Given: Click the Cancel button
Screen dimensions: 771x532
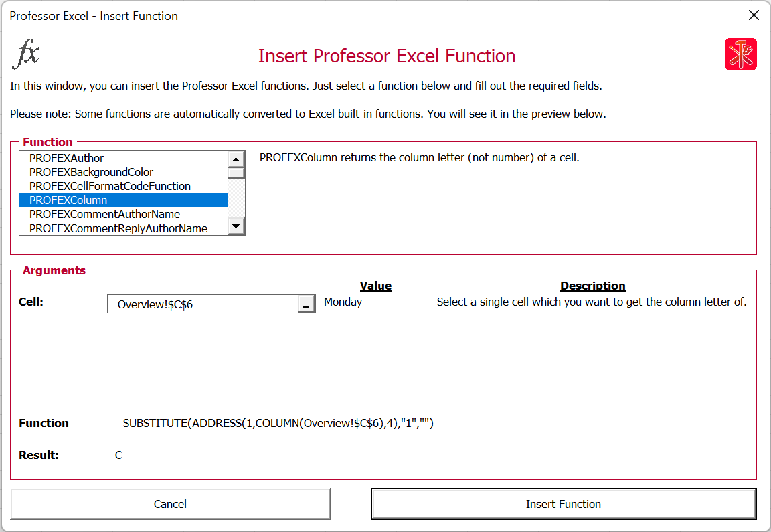Looking at the screenshot, I should (x=170, y=504).
